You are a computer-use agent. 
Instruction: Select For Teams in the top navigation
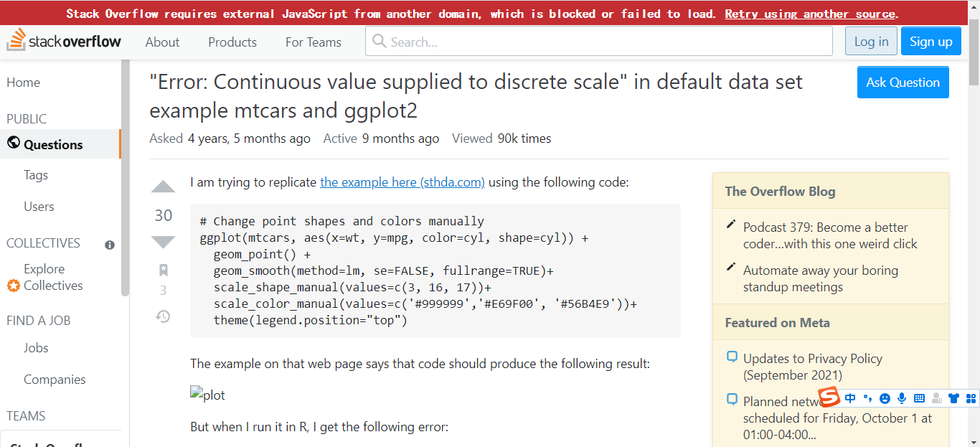coord(313,42)
